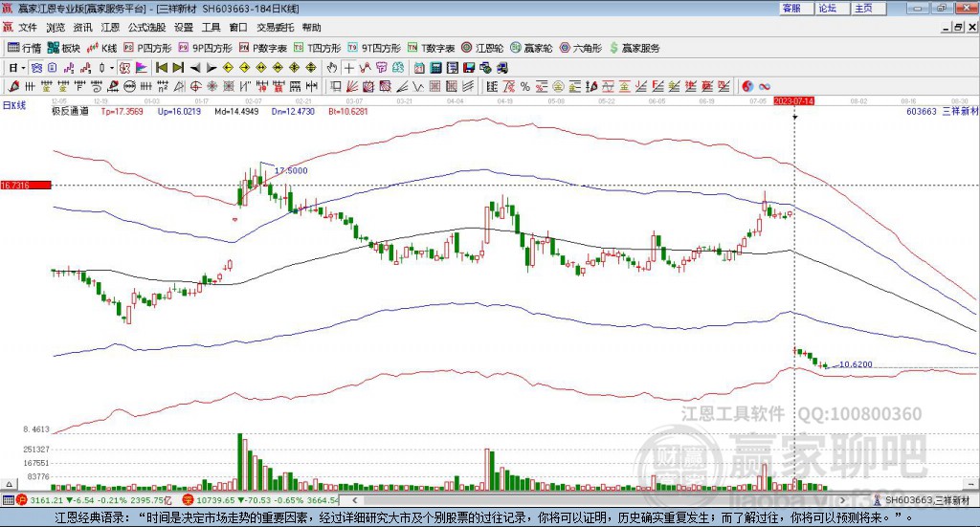Viewport: 980px width, 527px height.
Task: Expand the candlestick style dropdown arrow
Action: [112, 68]
